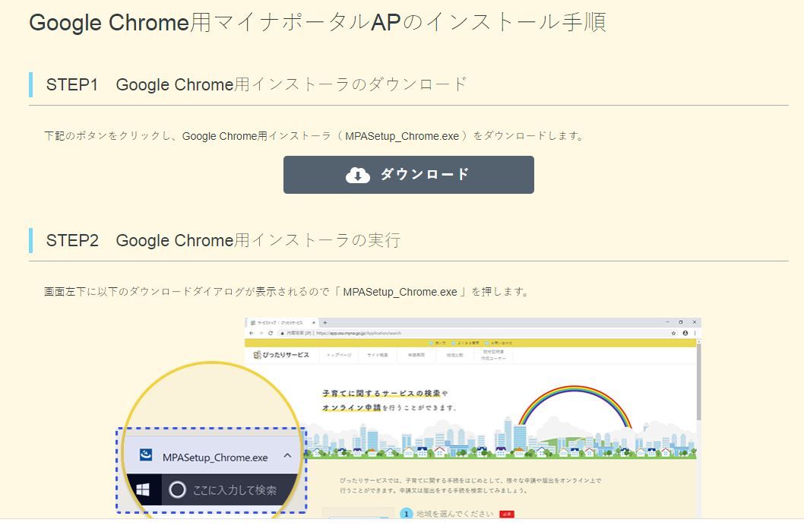
Task: Click the ダウンロード button
Action: (409, 175)
